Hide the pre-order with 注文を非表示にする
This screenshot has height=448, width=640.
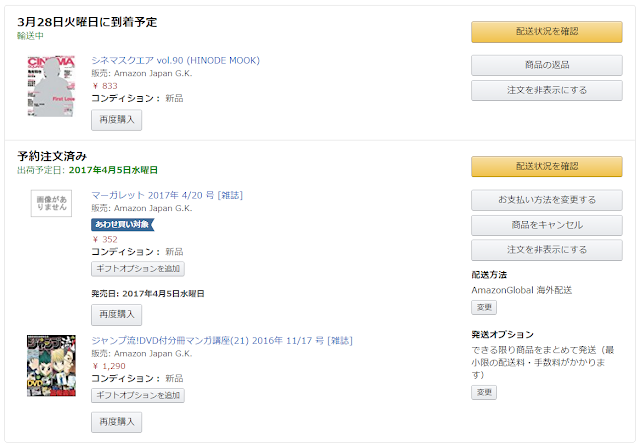[546, 250]
